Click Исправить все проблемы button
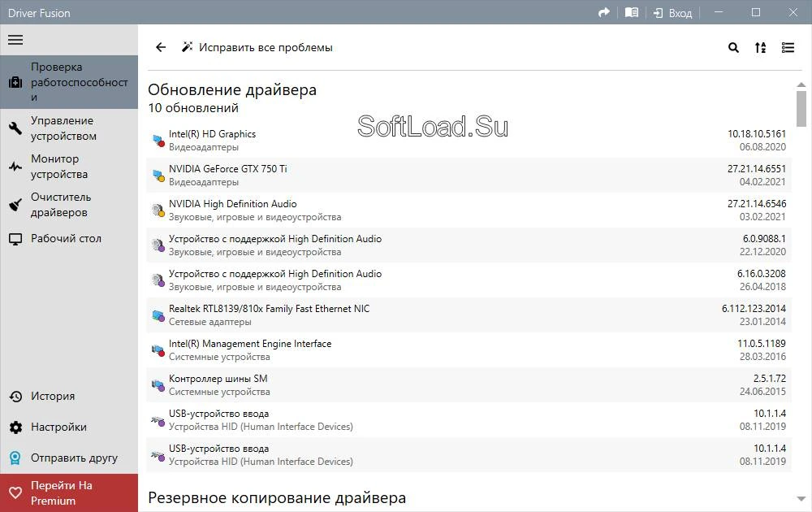This screenshot has height=512, width=812. pos(257,47)
